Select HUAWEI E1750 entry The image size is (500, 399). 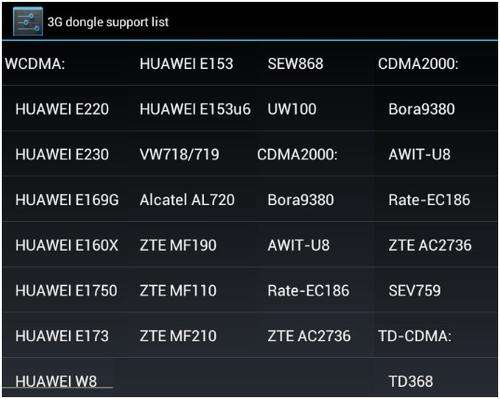click(66, 290)
